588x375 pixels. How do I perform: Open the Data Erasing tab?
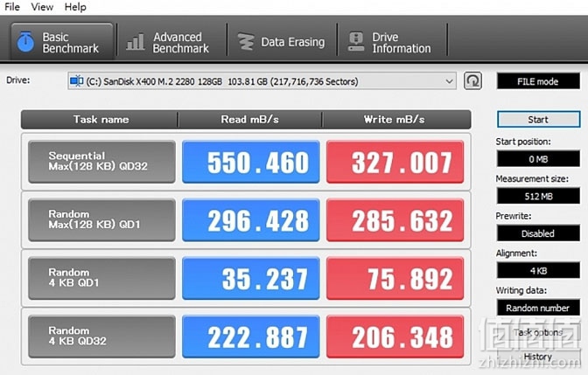click(282, 42)
